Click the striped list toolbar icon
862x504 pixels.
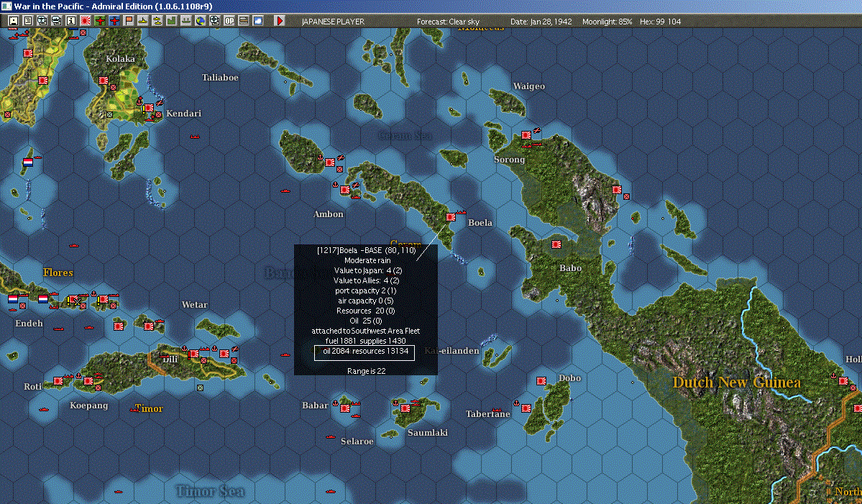[x=244, y=21]
